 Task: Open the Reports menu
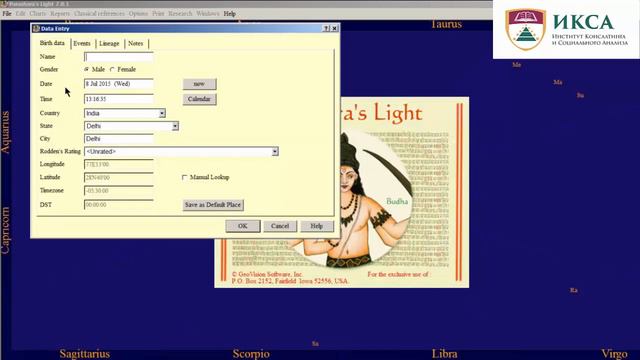60,13
